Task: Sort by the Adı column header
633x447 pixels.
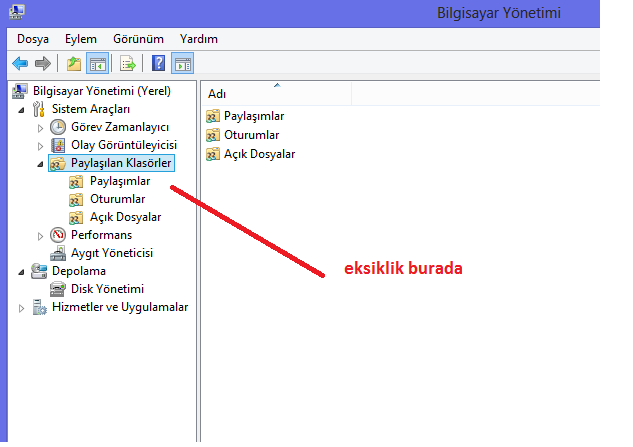Action: pyautogui.click(x=277, y=94)
